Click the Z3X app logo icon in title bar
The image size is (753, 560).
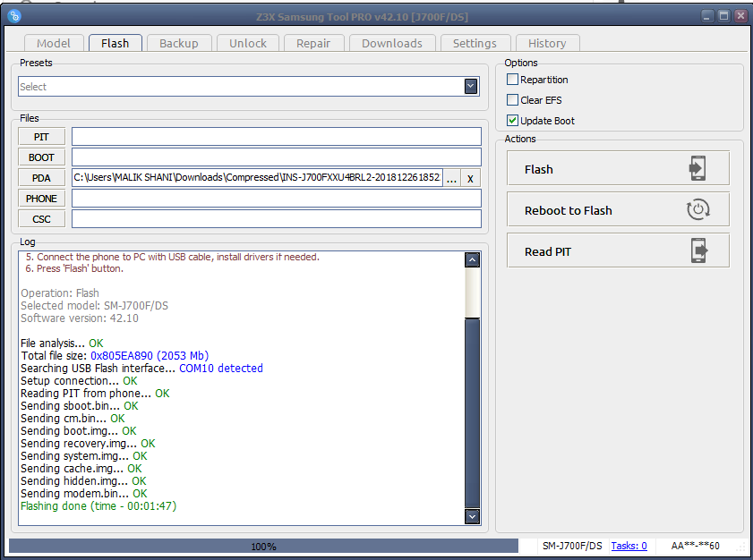click(14, 16)
